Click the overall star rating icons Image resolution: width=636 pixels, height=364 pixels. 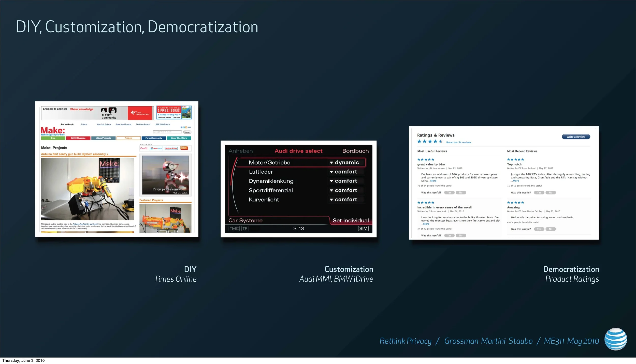click(430, 142)
